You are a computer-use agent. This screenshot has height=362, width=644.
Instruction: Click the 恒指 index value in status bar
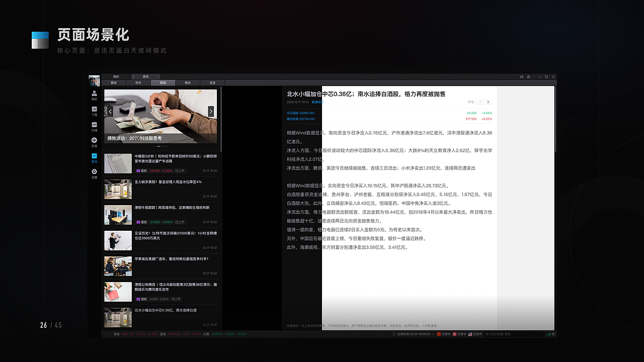[x=129, y=334]
